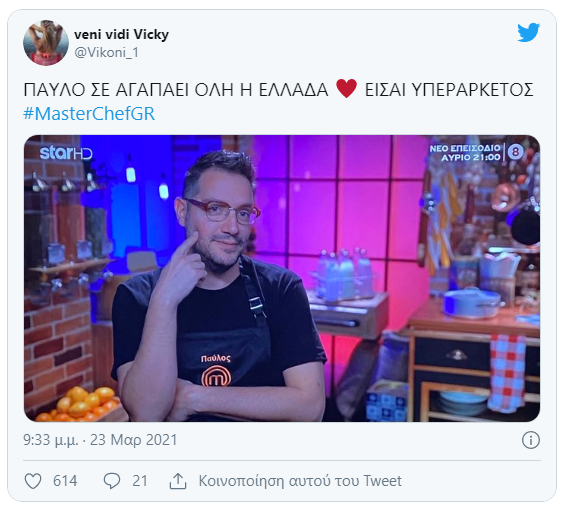This screenshot has height=510, width=568.
Task: Open replies via speech bubble icon
Action: coord(112,481)
